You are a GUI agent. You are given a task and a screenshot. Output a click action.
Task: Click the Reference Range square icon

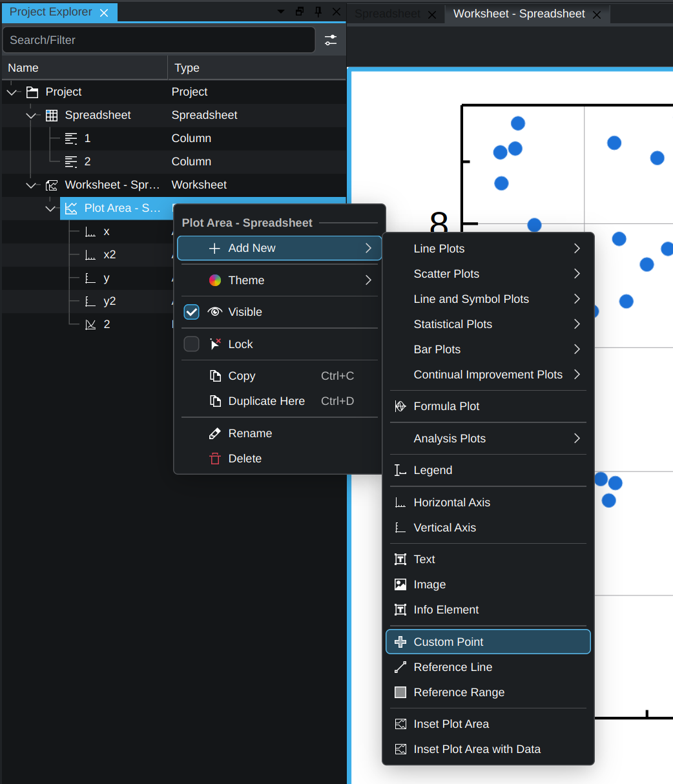point(400,692)
